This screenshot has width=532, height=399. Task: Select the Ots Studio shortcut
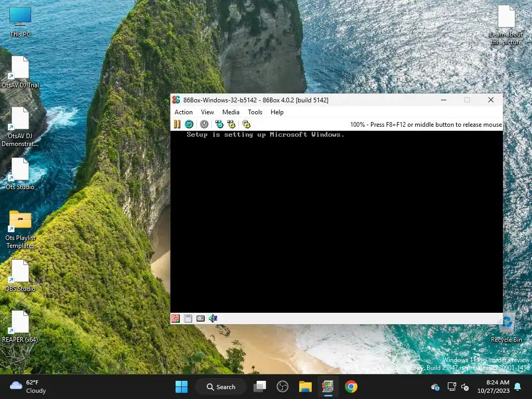[x=20, y=174]
